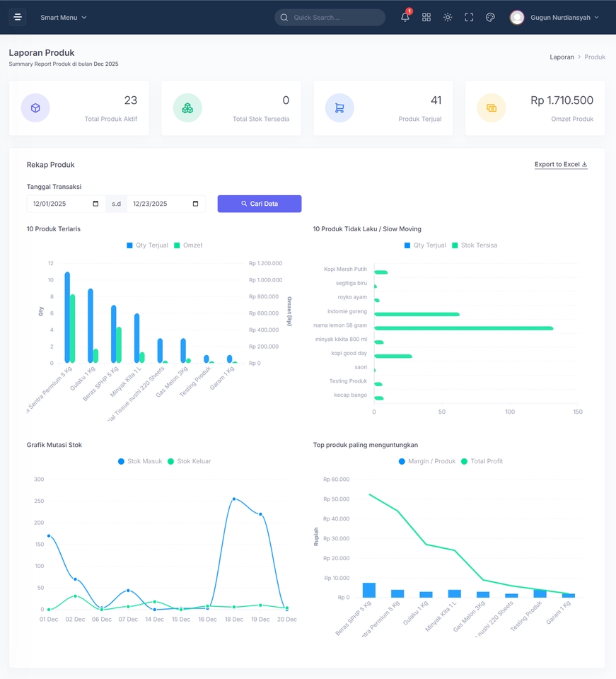The image size is (616, 679).
Task: Open the Gugun Nurdiansyah user dropdown
Action: click(x=564, y=17)
